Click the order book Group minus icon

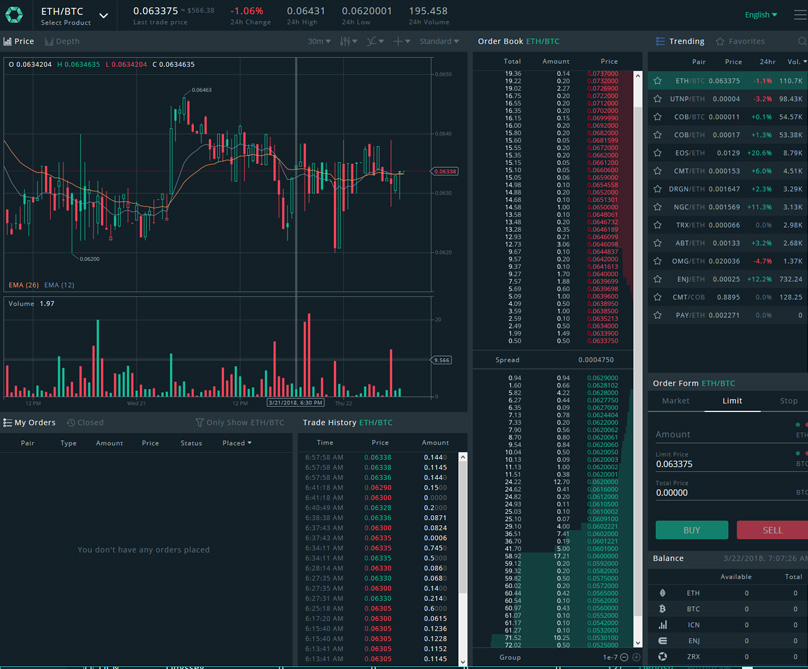tap(624, 657)
